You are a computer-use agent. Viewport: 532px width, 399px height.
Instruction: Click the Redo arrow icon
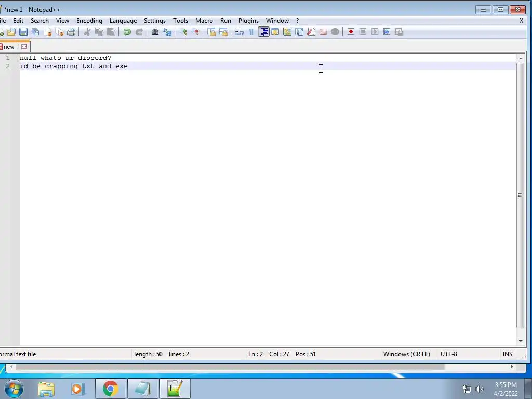[x=139, y=32]
